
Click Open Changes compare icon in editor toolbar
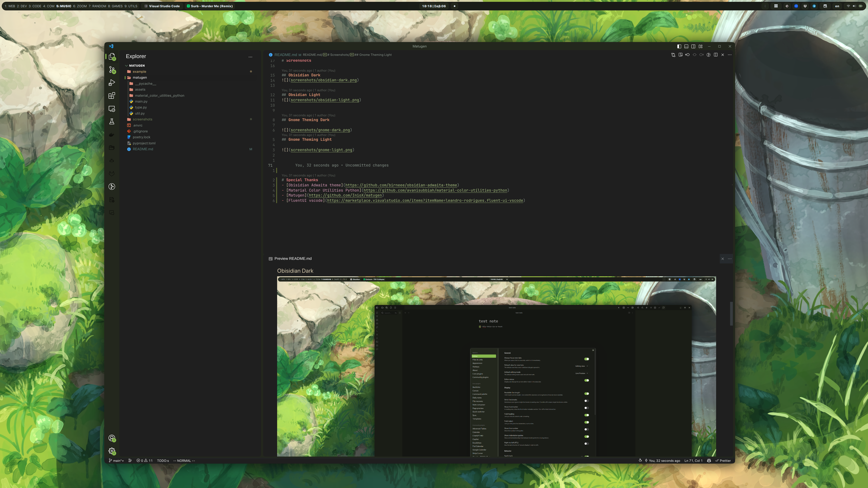pyautogui.click(x=673, y=55)
